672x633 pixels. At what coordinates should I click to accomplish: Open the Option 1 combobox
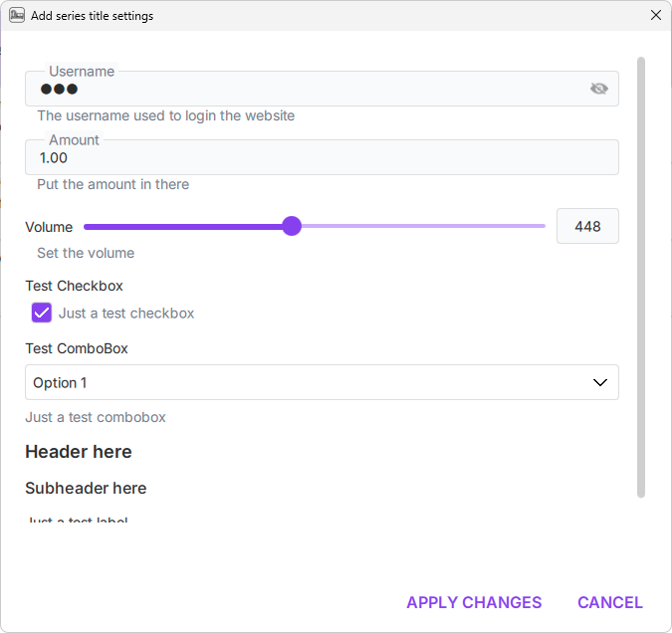point(299,382)
